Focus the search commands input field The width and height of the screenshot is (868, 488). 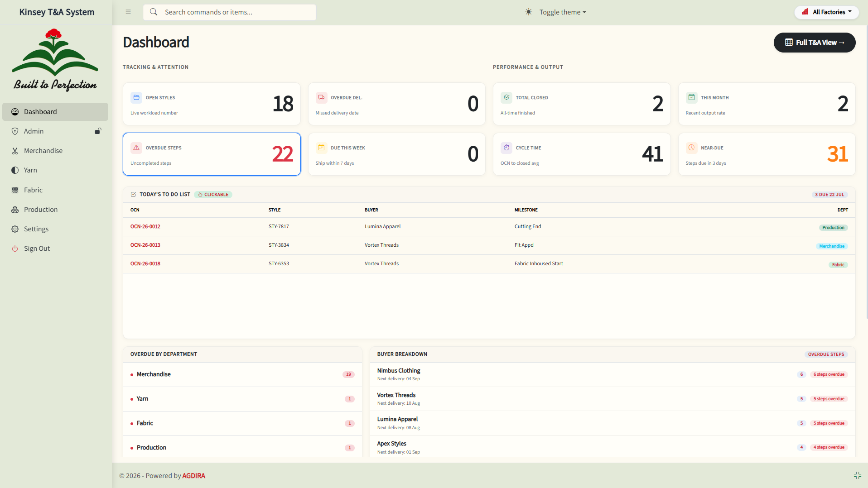(230, 12)
